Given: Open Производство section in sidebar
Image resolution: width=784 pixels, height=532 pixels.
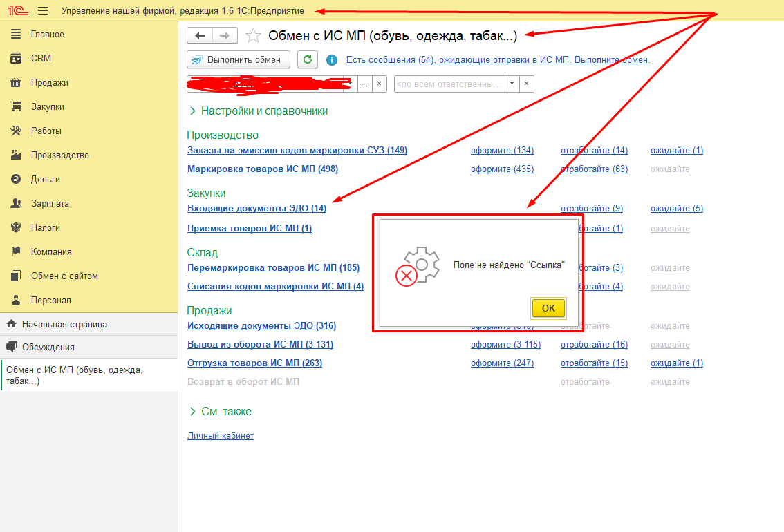Looking at the screenshot, I should [59, 155].
